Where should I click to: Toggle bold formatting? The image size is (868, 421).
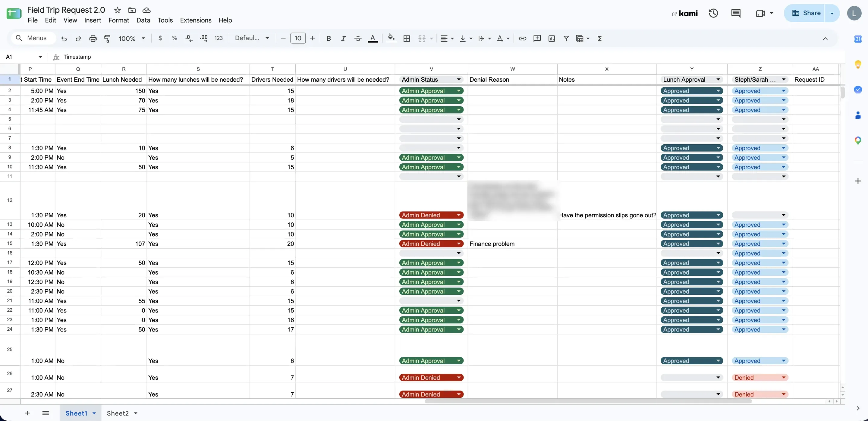point(329,38)
